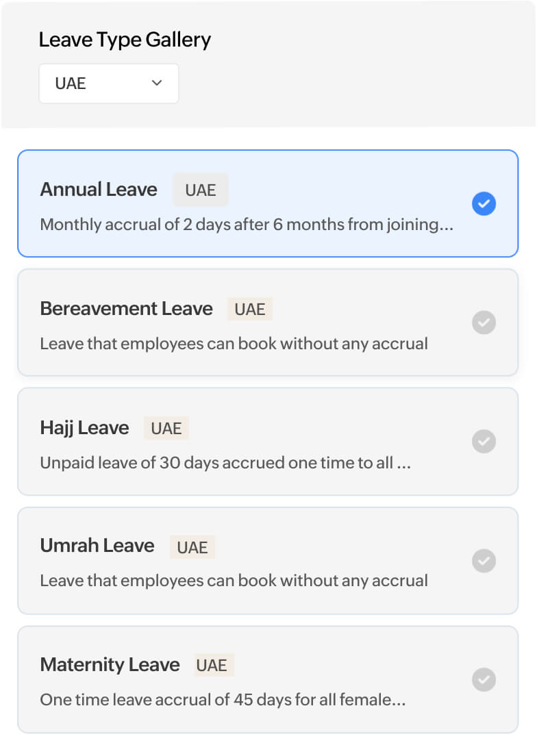This screenshot has height=756, width=537.
Task: Click the UAE tag on Annual Leave
Action: click(x=200, y=190)
